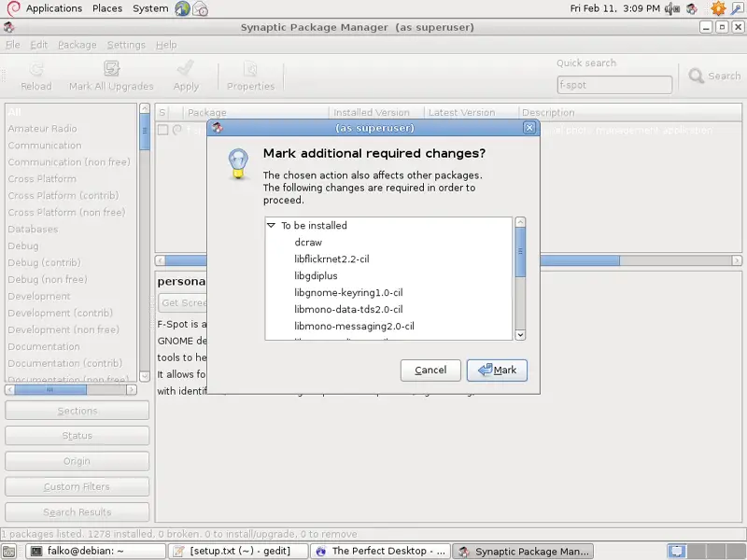The width and height of the screenshot is (747, 560).
Task: Click the Installed Version column header
Action: 376,112
